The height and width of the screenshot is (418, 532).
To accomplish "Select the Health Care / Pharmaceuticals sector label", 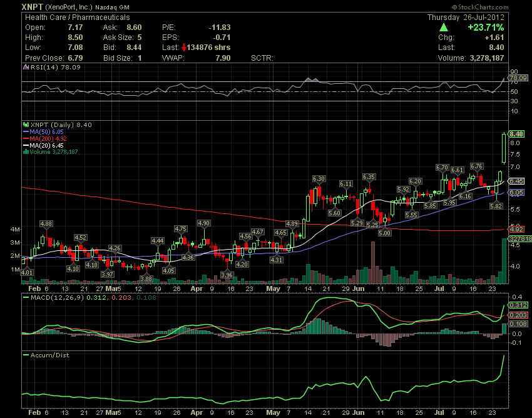I will (x=78, y=18).
